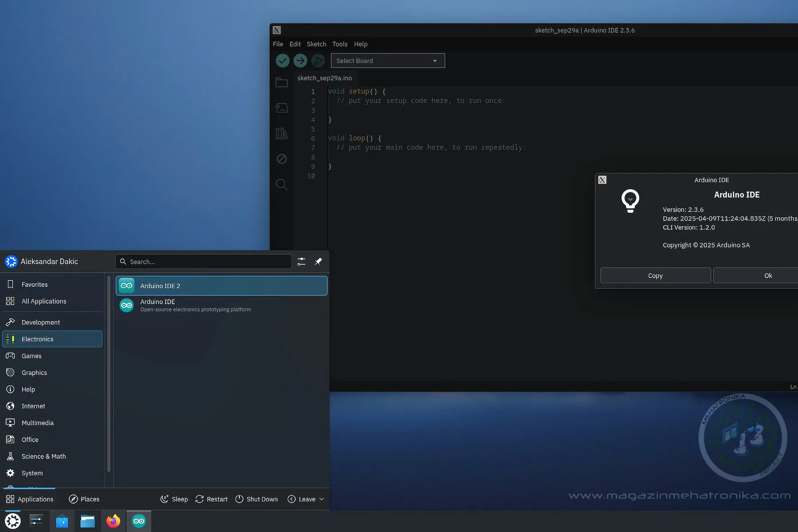This screenshot has width=798, height=532.
Task: Select the Graphics category
Action: coord(52,372)
